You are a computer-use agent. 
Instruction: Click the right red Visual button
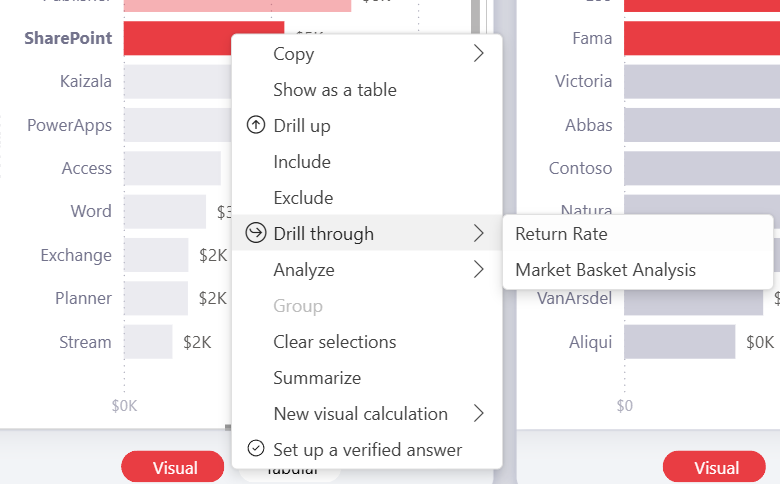714,467
